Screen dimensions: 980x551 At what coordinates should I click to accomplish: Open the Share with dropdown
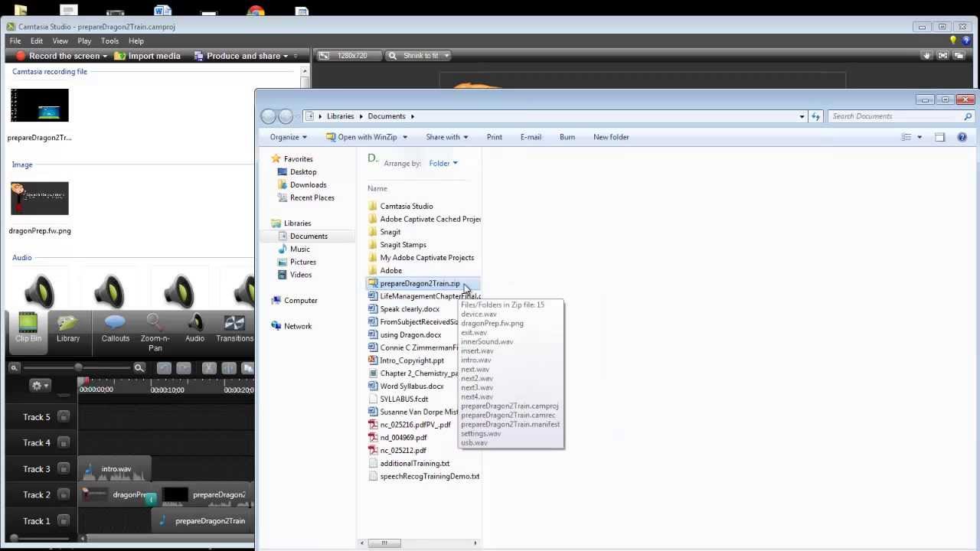coord(447,137)
